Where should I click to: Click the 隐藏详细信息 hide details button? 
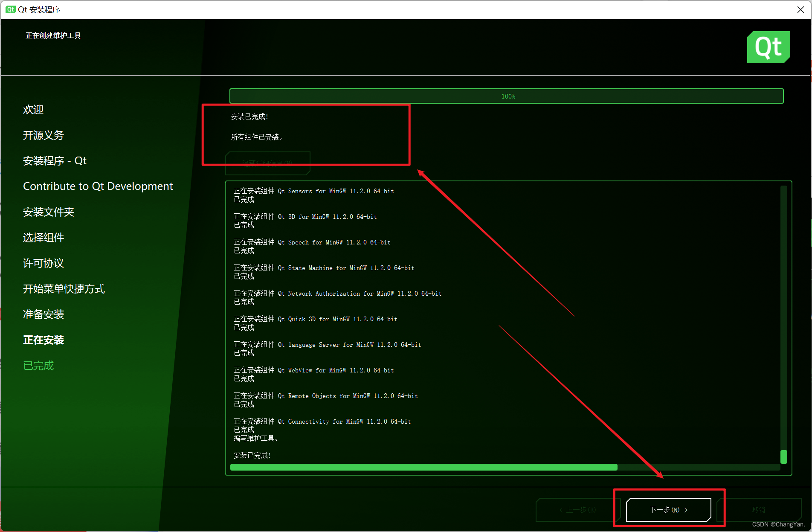267,163
